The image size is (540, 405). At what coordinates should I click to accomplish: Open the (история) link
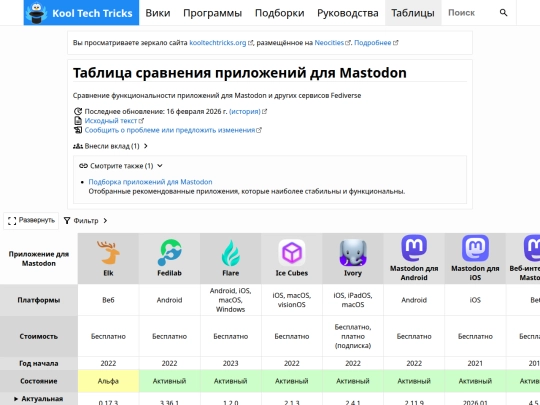pos(245,111)
